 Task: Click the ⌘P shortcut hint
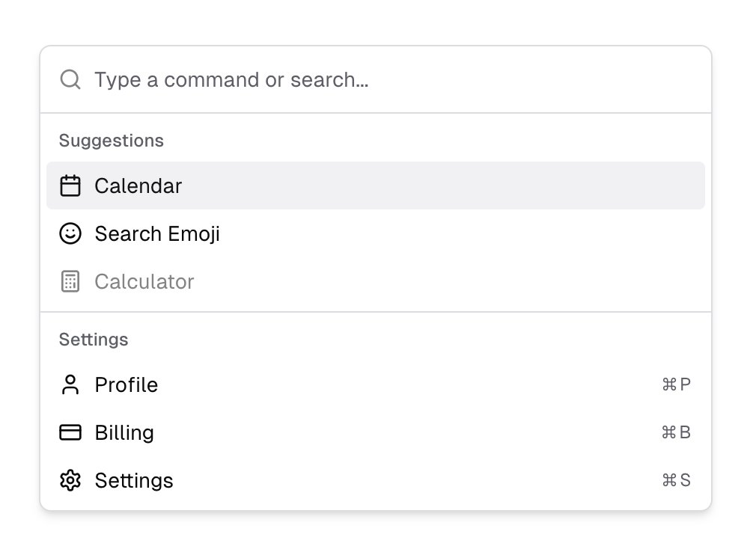pos(677,385)
